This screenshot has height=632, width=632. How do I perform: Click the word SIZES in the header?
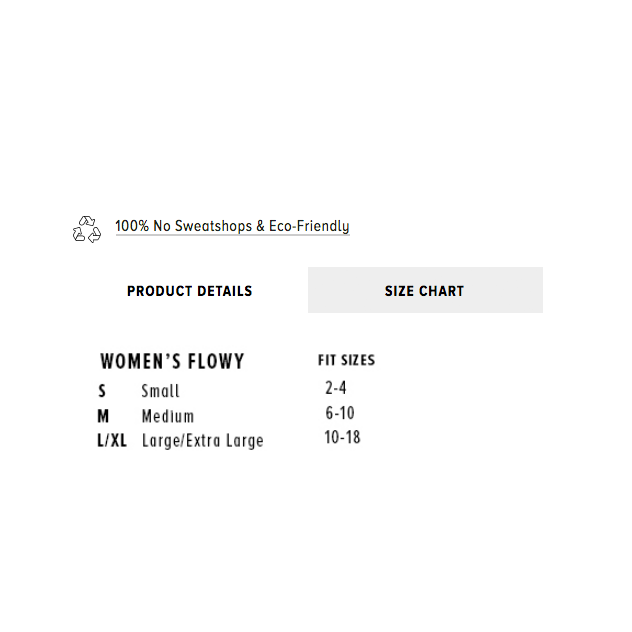(x=358, y=360)
